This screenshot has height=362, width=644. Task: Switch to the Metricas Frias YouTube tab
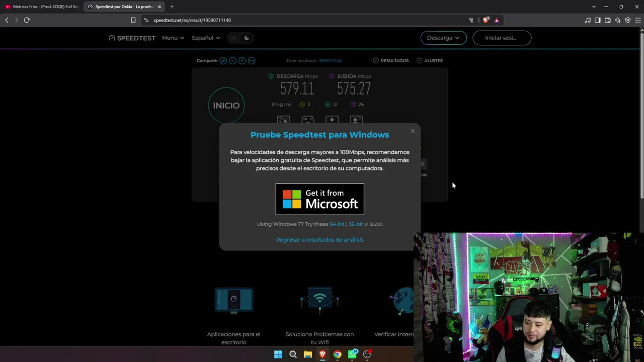42,7
